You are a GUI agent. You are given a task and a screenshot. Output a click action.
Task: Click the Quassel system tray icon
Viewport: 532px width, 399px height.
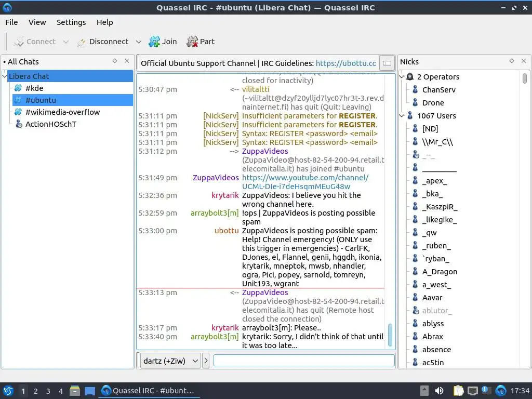[501, 391]
